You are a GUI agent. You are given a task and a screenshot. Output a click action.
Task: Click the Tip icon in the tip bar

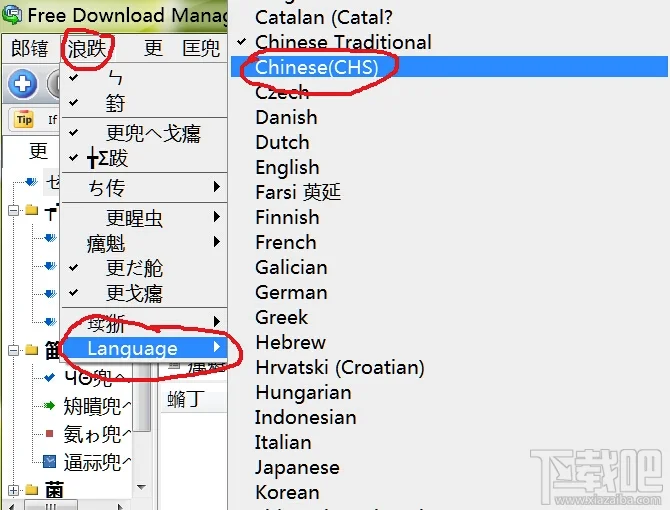coord(24,119)
